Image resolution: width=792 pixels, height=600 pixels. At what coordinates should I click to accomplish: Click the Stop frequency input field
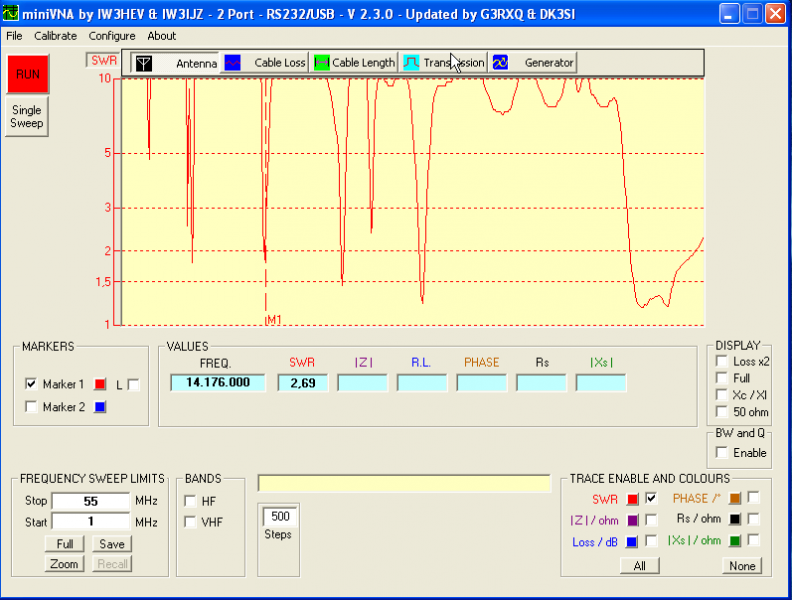(91, 501)
